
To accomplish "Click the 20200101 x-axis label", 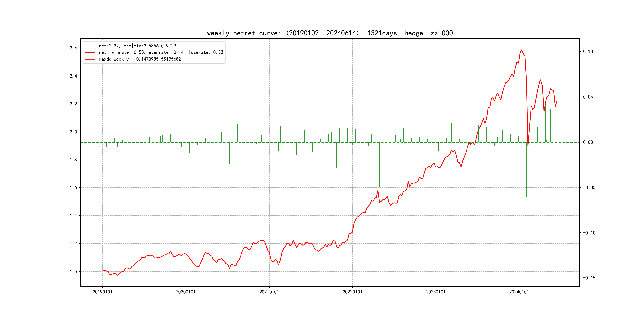I will coord(185,292).
